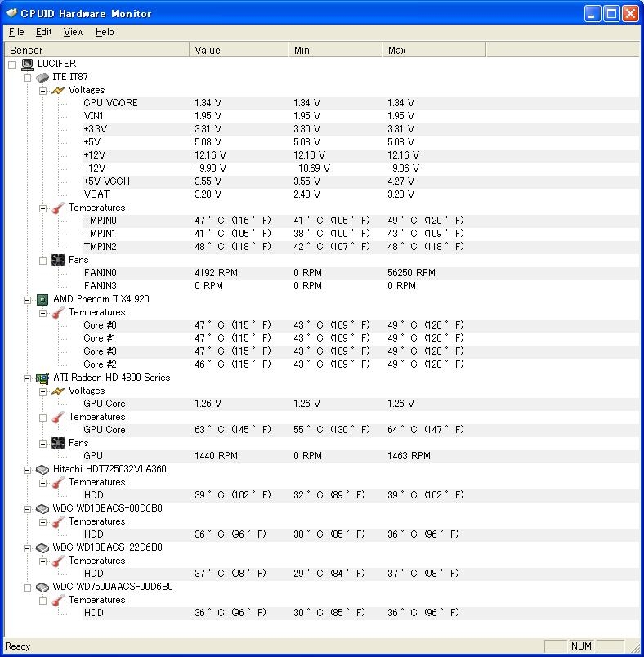Screen dimensions: 644x657
Task: Open the View menu
Action: point(74,32)
